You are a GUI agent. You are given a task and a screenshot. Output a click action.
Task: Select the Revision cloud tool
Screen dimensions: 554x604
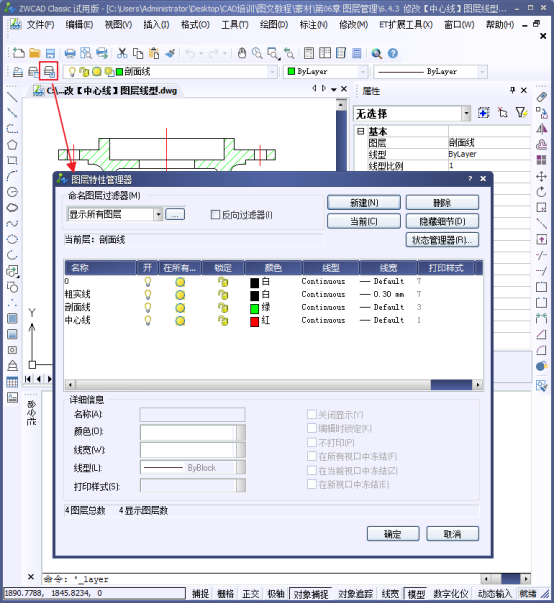tap(12, 208)
